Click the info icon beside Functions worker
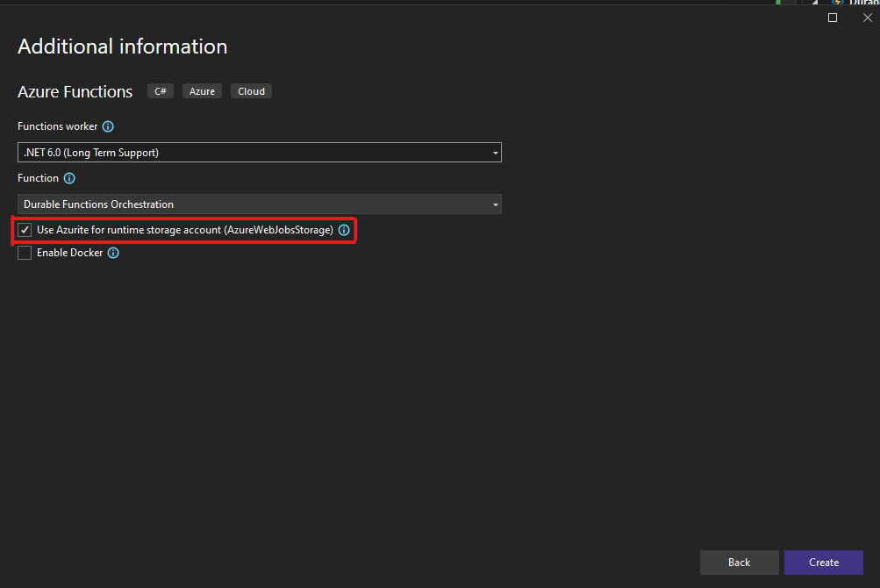Screen dimensions: 880x588 pyautogui.click(x=108, y=126)
